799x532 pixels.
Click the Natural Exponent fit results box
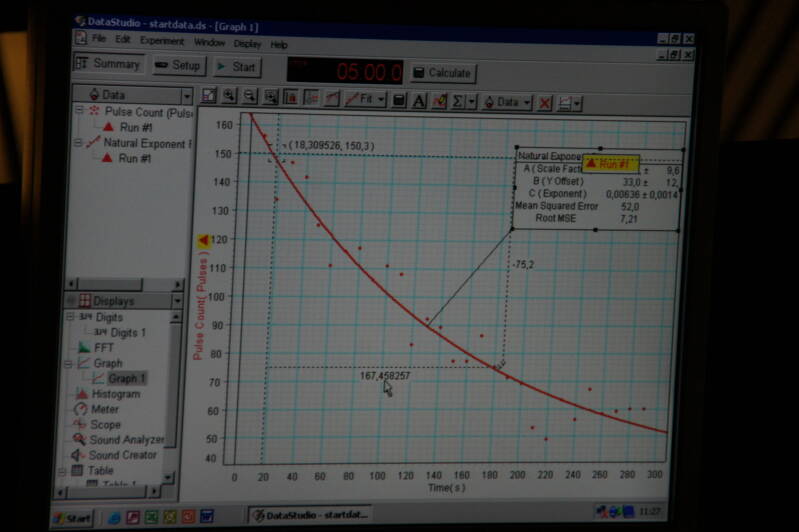597,189
